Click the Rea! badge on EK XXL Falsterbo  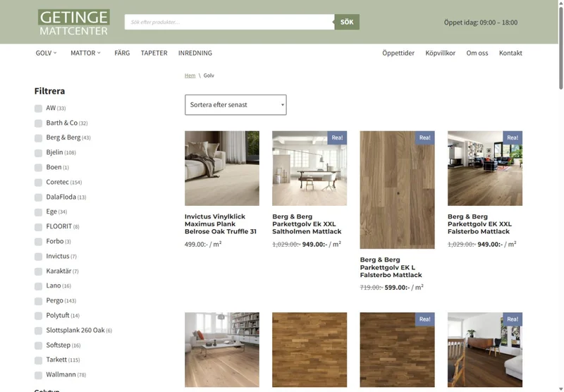coord(513,137)
